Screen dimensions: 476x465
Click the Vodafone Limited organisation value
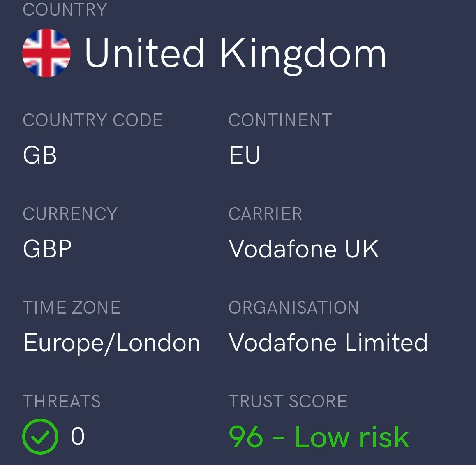coord(328,342)
